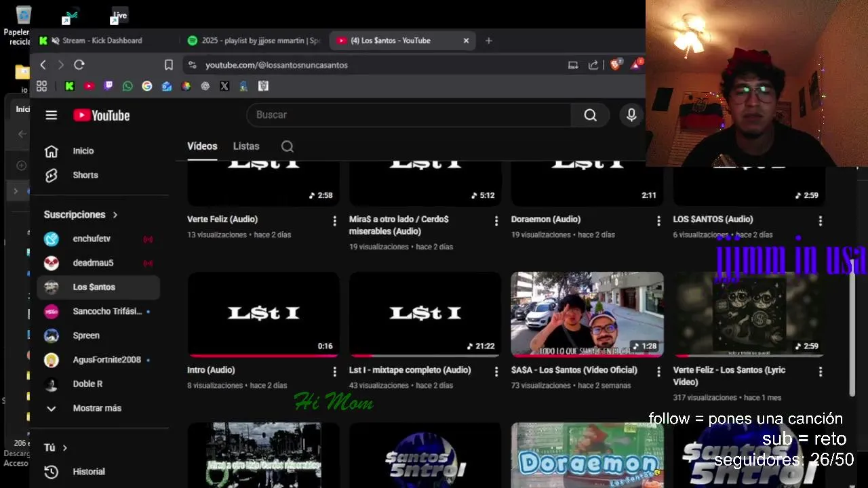The image size is (868, 488).
Task: Share this page from address bar
Action: point(593,65)
